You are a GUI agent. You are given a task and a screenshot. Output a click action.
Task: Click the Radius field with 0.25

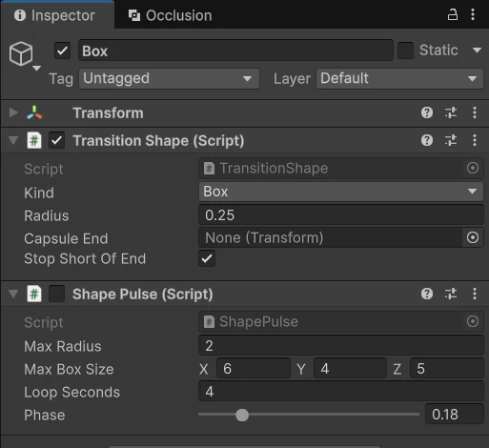[340, 215]
